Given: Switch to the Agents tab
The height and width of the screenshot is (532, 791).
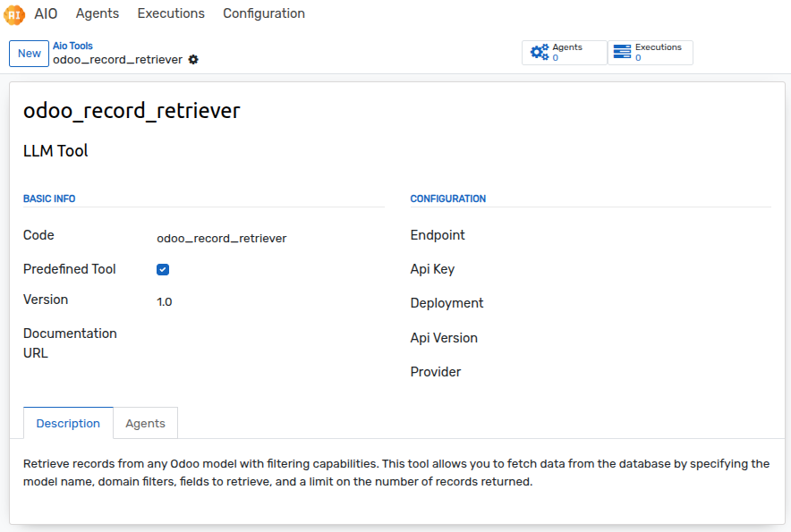Looking at the screenshot, I should pyautogui.click(x=145, y=423).
